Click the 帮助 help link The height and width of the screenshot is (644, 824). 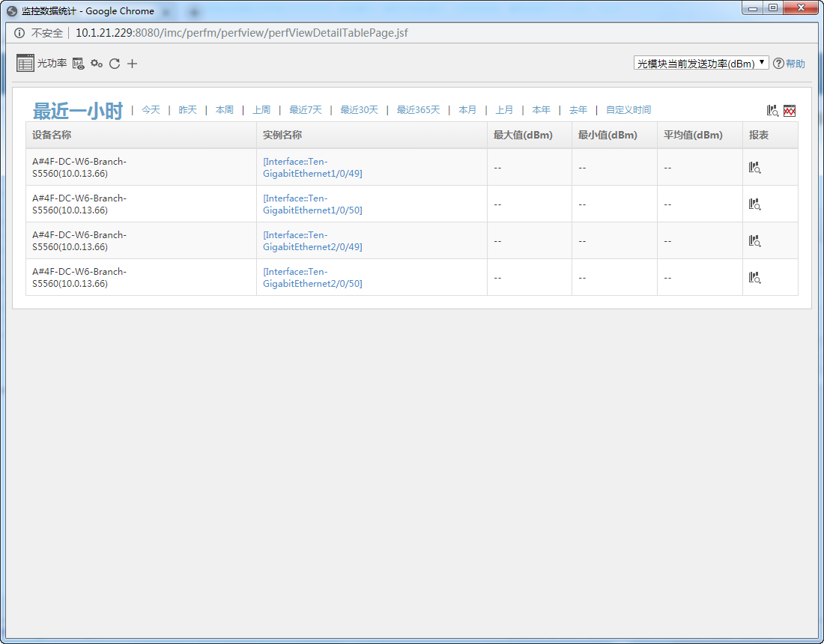pos(795,64)
